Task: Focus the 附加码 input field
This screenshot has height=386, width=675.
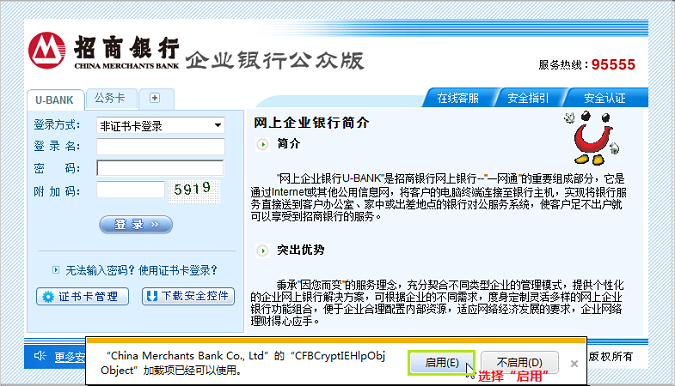Action: pyautogui.click(x=130, y=189)
